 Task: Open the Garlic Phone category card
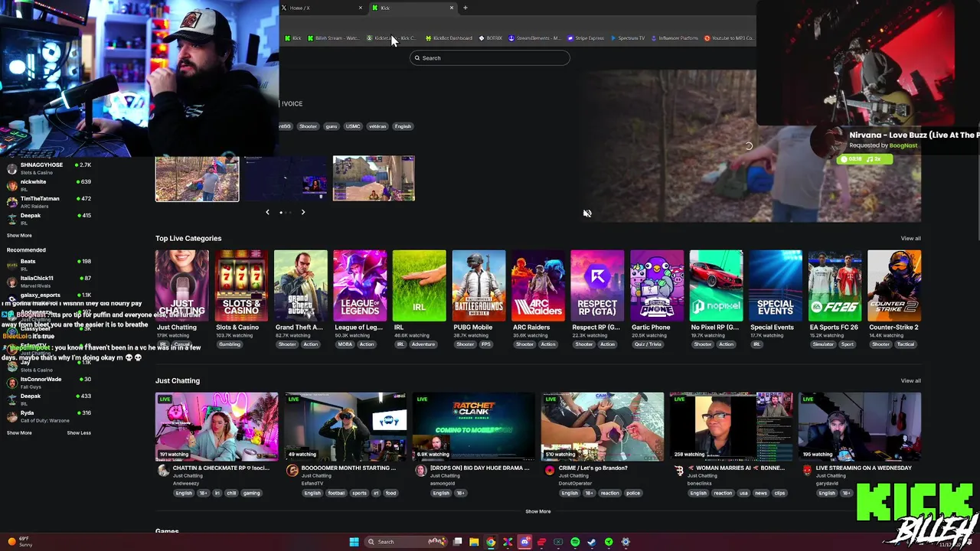(657, 285)
